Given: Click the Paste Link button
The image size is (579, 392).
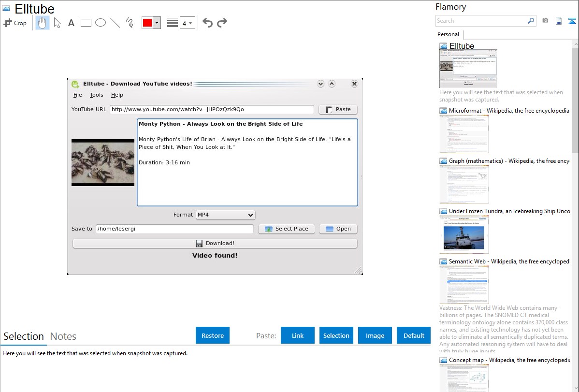Looking at the screenshot, I should 298,335.
